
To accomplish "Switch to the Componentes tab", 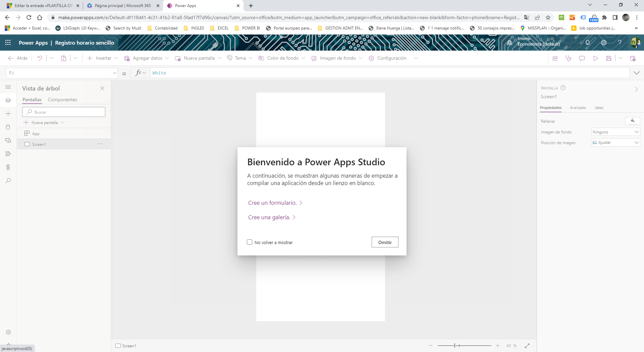I will [x=62, y=100].
